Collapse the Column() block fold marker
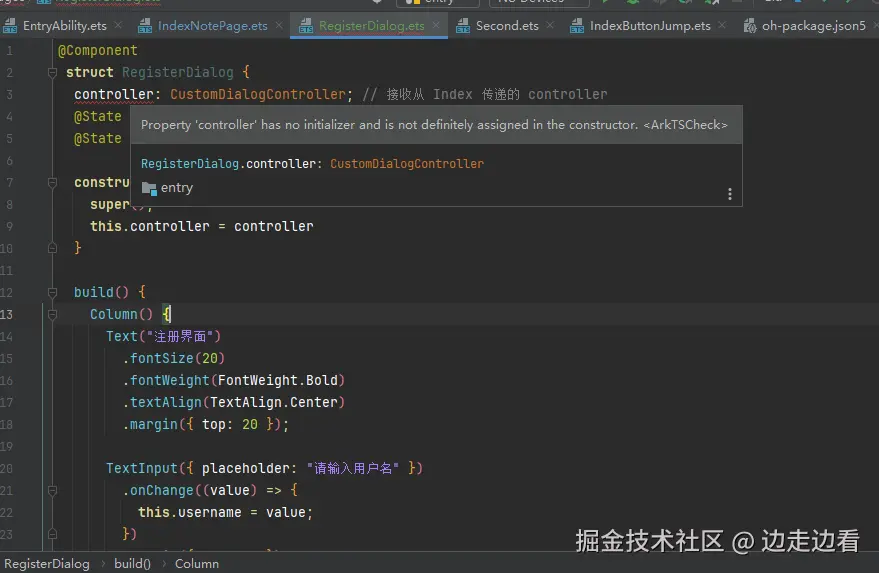The height and width of the screenshot is (573, 879). pos(52,314)
